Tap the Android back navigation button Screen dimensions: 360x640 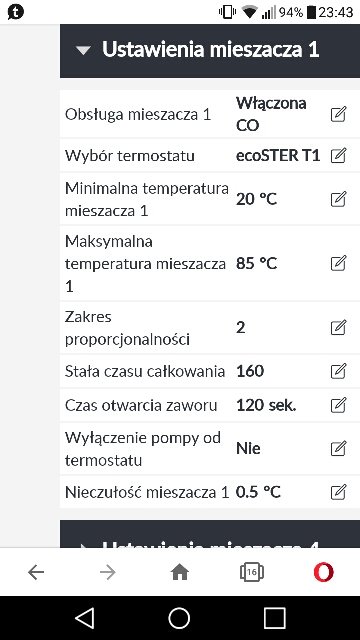pos(85,618)
